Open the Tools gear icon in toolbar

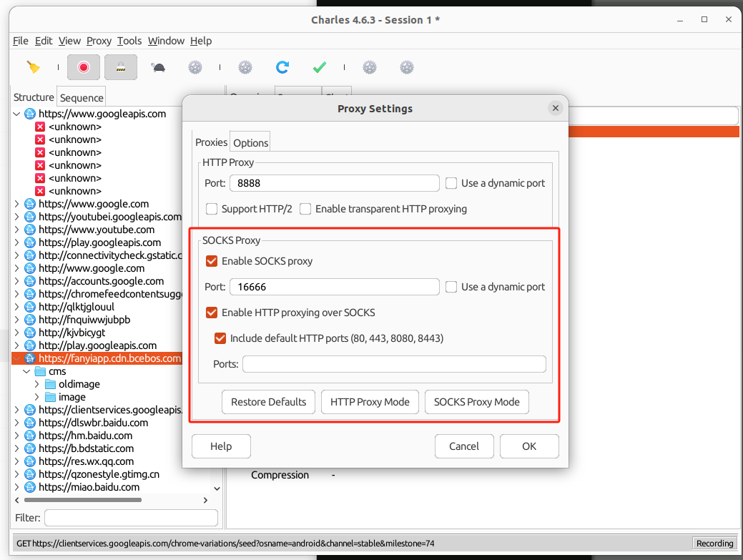(370, 67)
